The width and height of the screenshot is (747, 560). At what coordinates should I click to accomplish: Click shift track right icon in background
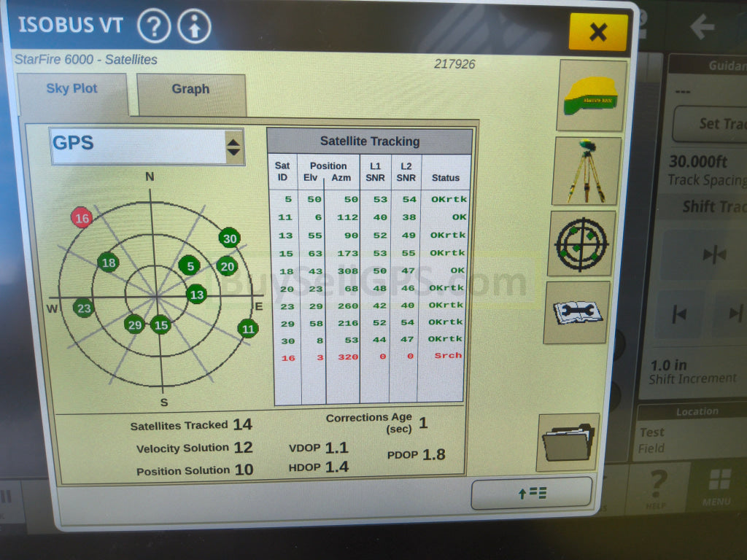point(735,314)
